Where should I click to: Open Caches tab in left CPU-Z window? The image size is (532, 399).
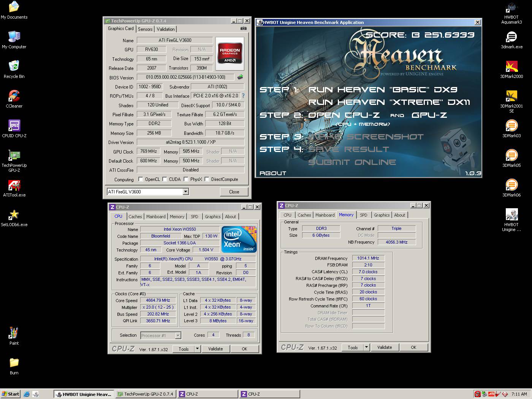click(x=135, y=217)
